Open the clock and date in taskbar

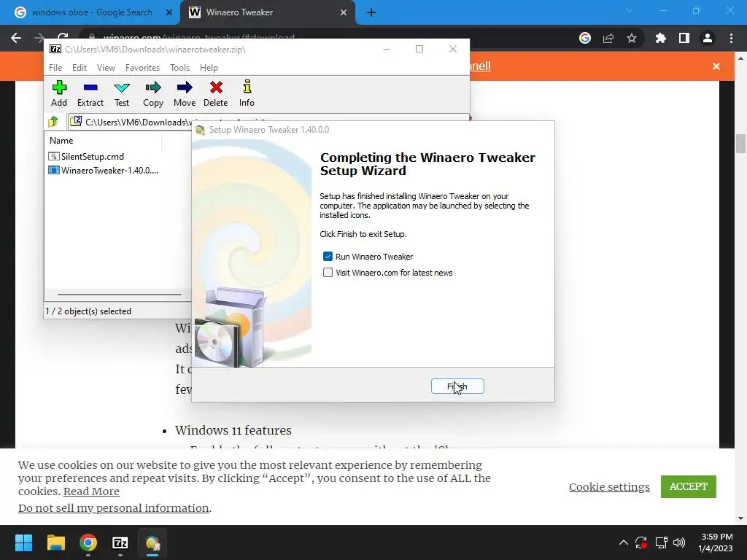pyautogui.click(x=716, y=542)
